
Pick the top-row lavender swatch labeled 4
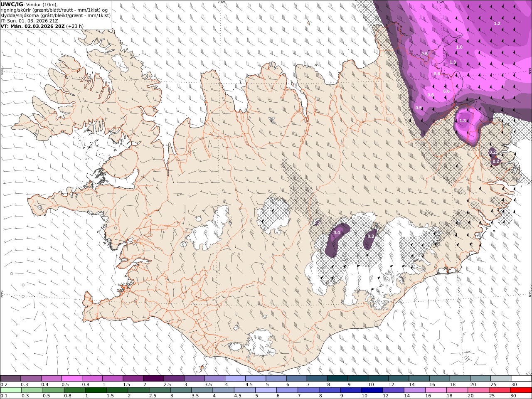(x=235, y=379)
